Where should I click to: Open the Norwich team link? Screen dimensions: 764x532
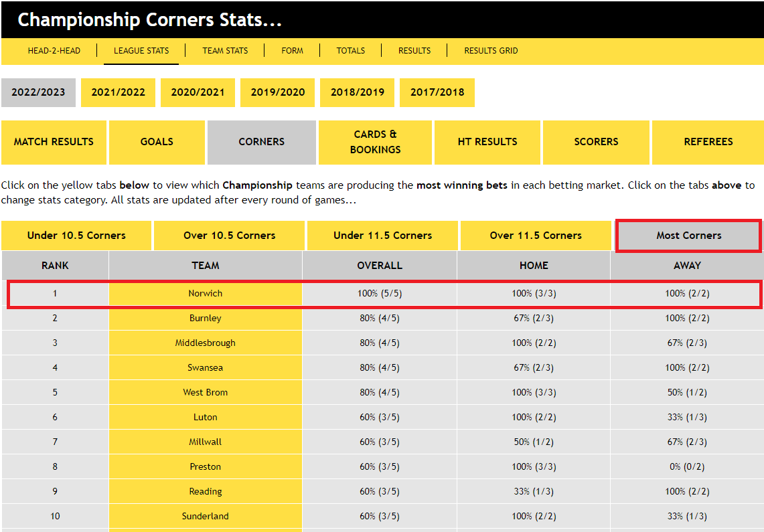[205, 294]
